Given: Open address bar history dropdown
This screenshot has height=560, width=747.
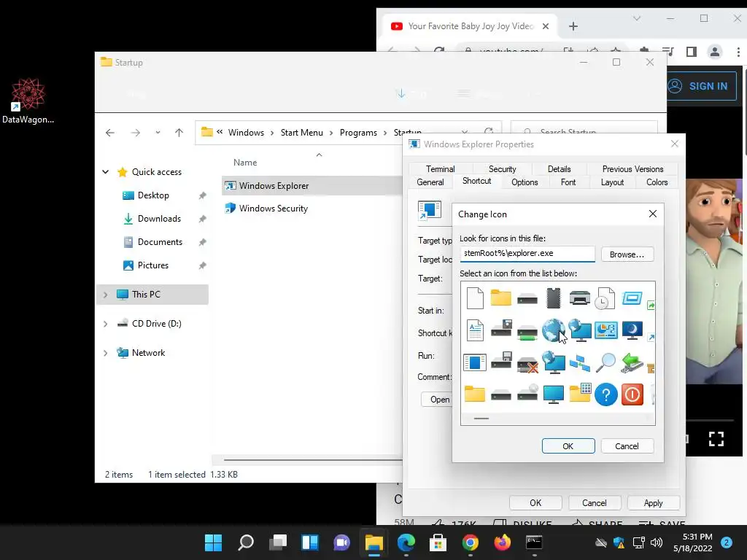Looking at the screenshot, I should tap(465, 132).
